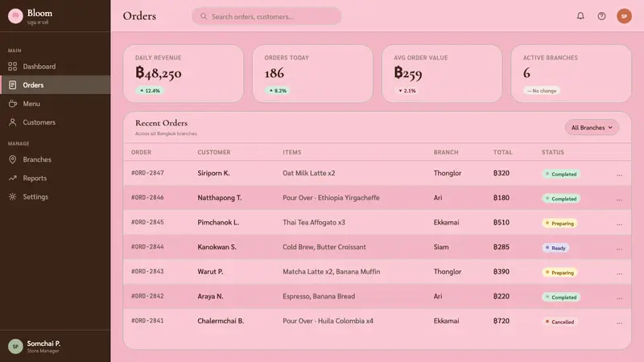Click the search magnifier icon
Image resolution: width=644 pixels, height=362 pixels.
coord(204,16)
